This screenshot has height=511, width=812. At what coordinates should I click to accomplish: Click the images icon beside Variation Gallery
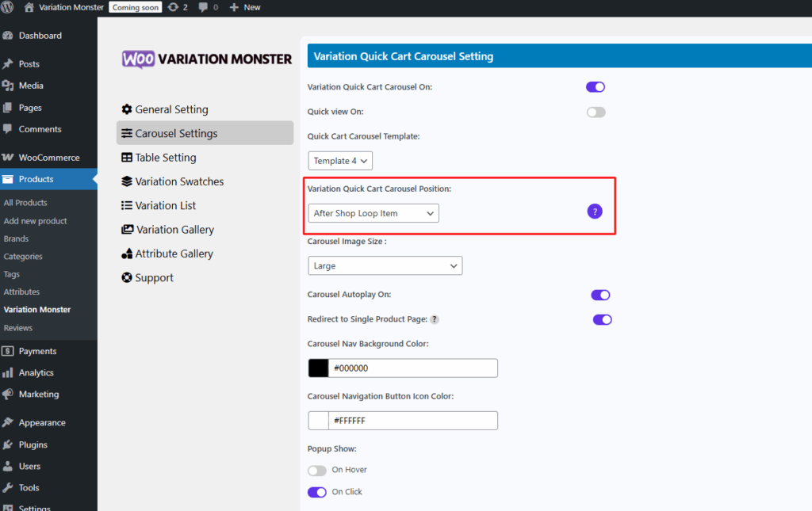click(128, 229)
